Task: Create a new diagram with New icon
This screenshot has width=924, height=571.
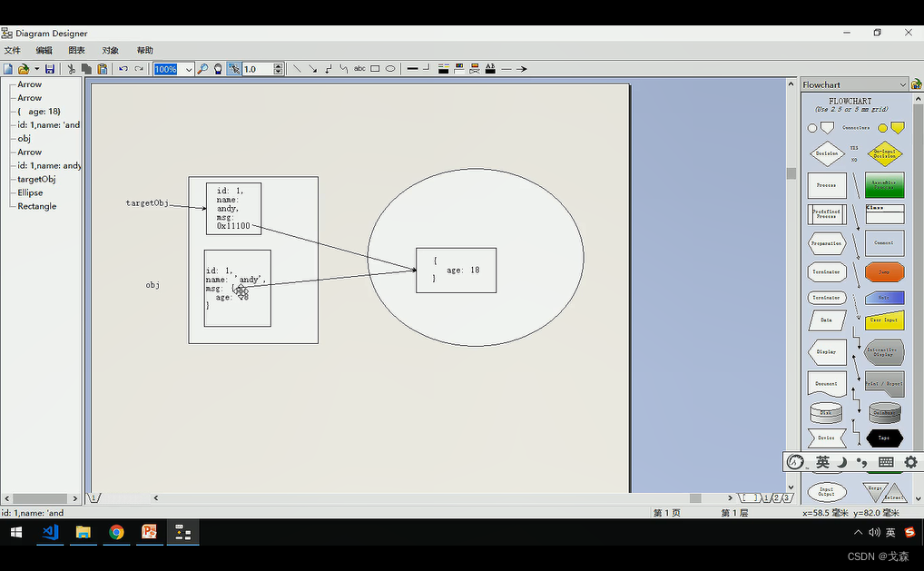Action: pyautogui.click(x=8, y=69)
